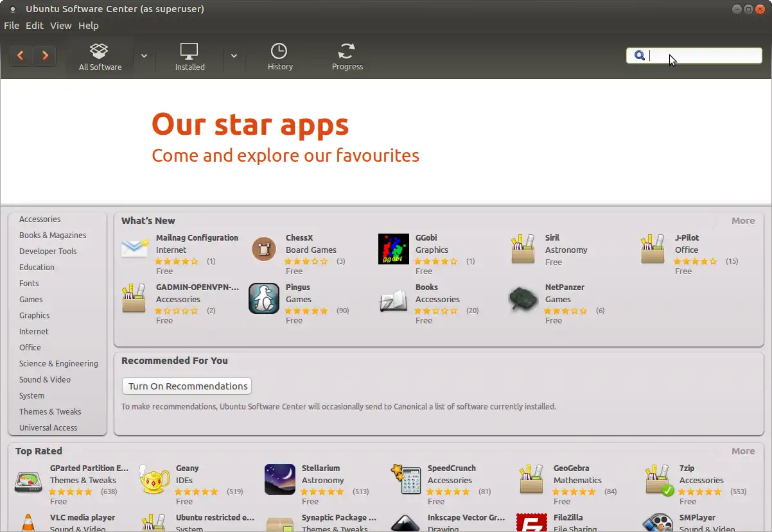Open the Edit menu

[35, 26]
